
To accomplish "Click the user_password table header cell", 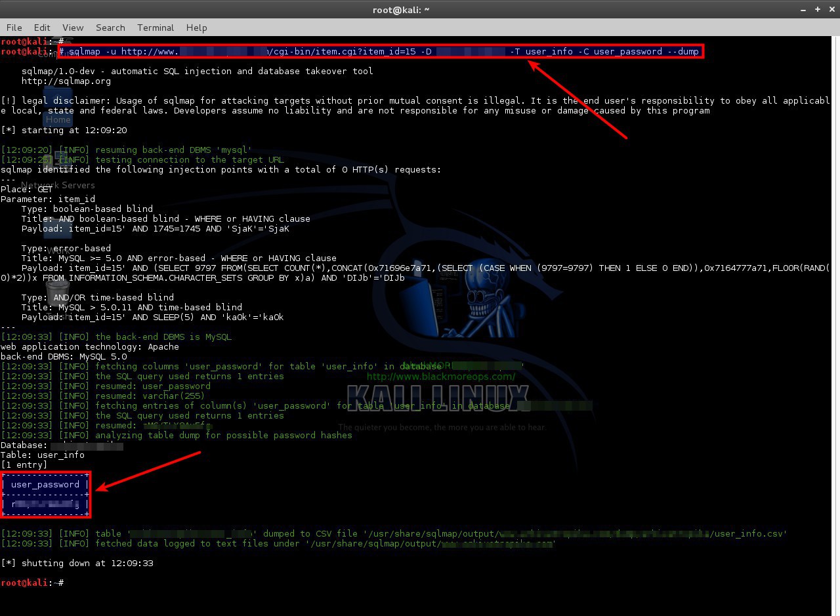I will click(x=45, y=484).
